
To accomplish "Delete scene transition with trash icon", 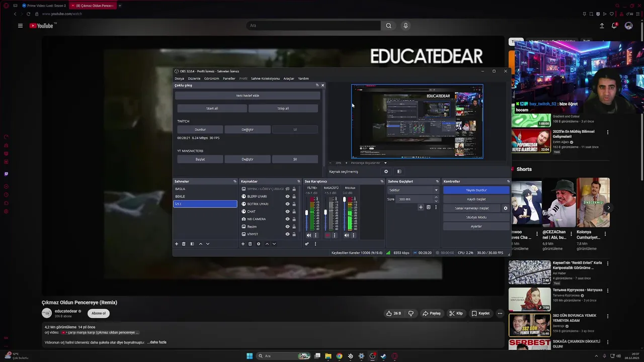I will click(x=429, y=207).
